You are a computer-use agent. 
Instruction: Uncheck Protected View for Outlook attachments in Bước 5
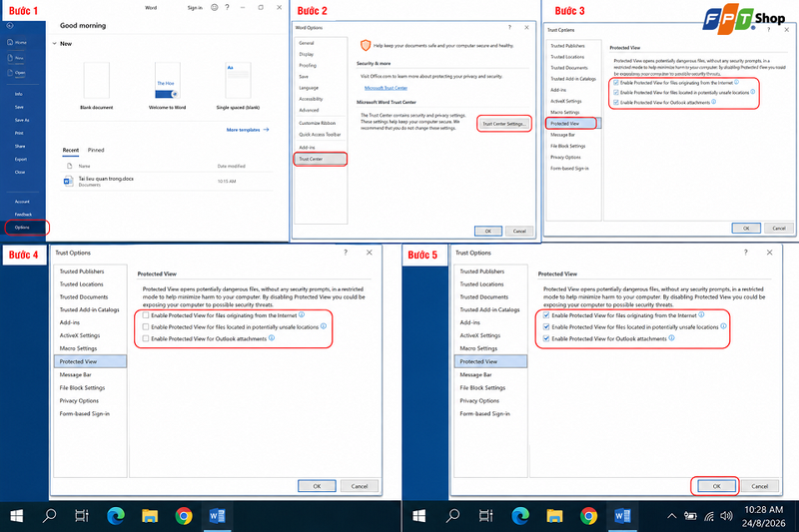click(x=546, y=338)
